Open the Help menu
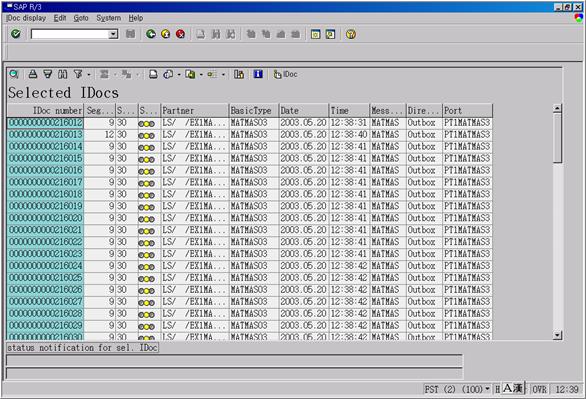Screen dimensions: 586x399 tap(136, 18)
